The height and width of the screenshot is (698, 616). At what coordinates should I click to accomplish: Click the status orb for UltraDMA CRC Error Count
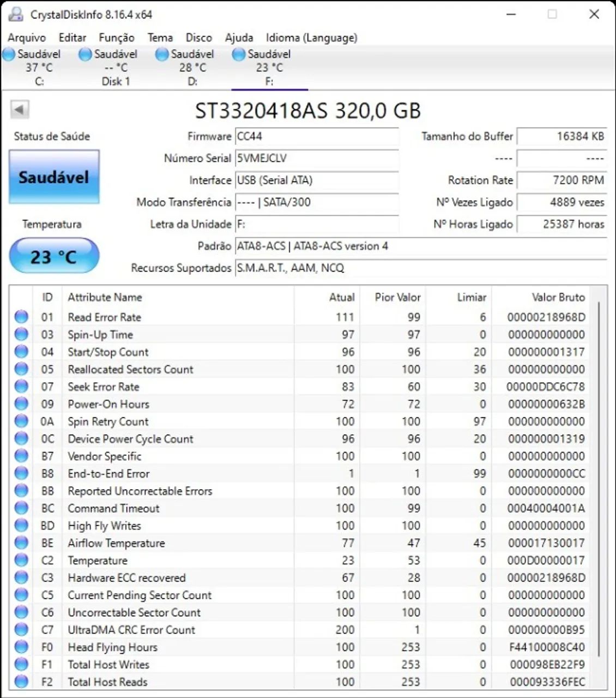[21, 630]
